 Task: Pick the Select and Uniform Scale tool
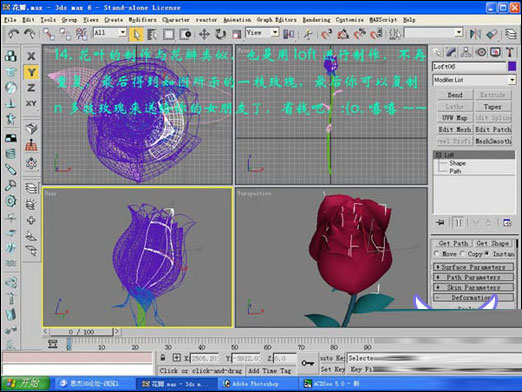(236, 34)
